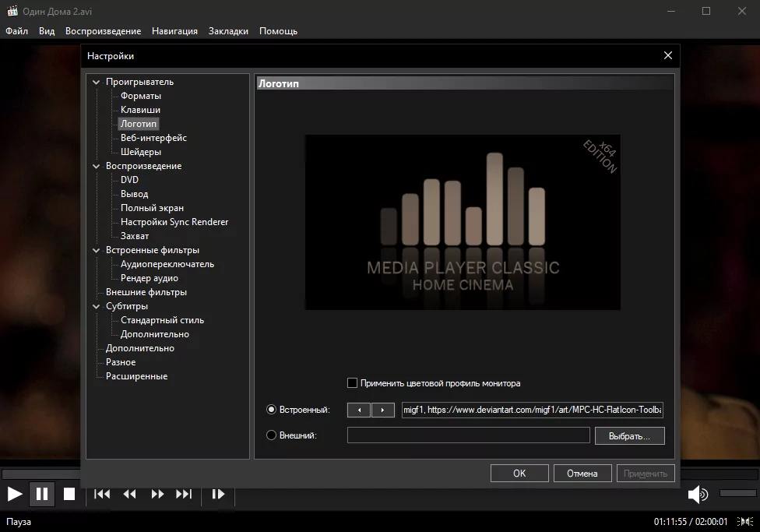This screenshot has width=760, height=532.
Task: Skip to next file icon
Action: [x=184, y=494]
